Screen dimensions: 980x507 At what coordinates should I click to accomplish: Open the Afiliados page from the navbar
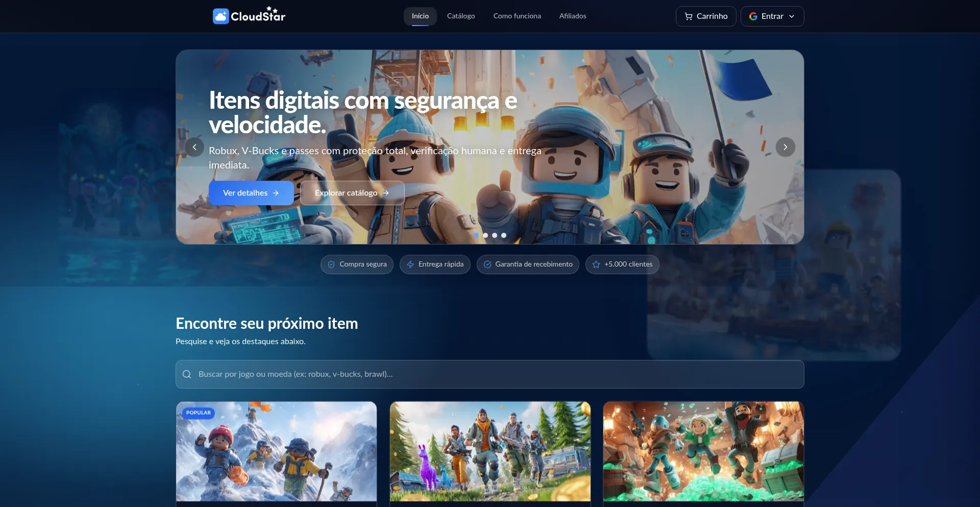[x=572, y=16]
